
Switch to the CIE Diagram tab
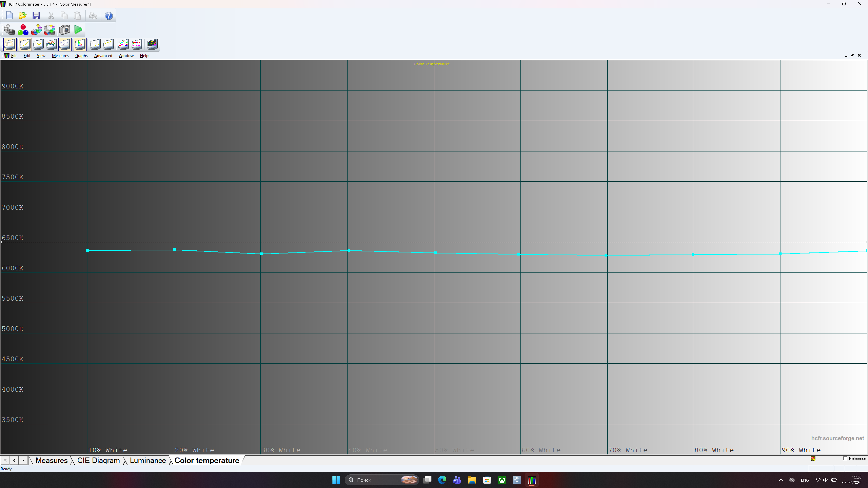coord(98,460)
